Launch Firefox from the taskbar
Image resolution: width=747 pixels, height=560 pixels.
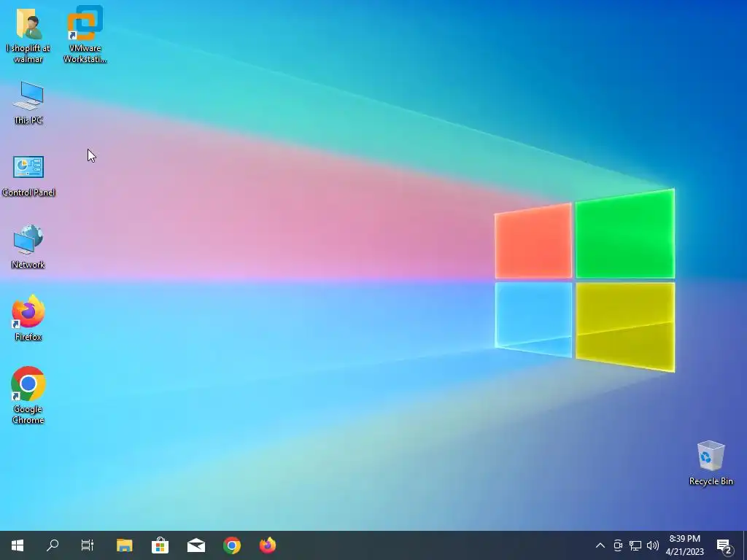point(267,545)
